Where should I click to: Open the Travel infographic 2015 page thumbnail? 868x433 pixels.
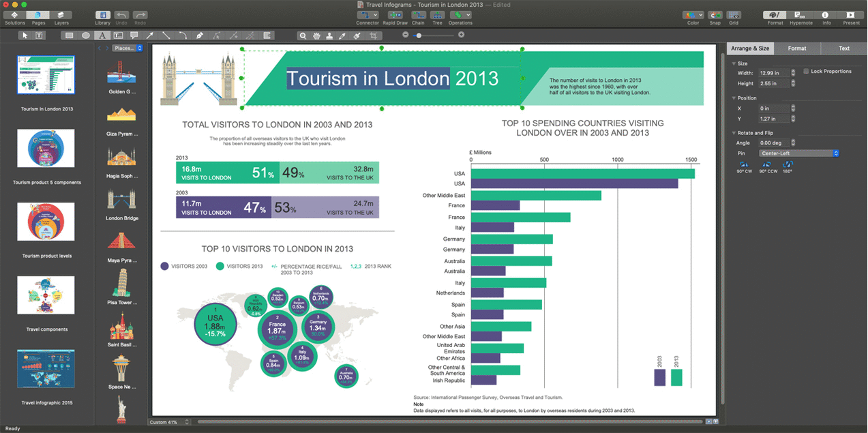(46, 369)
